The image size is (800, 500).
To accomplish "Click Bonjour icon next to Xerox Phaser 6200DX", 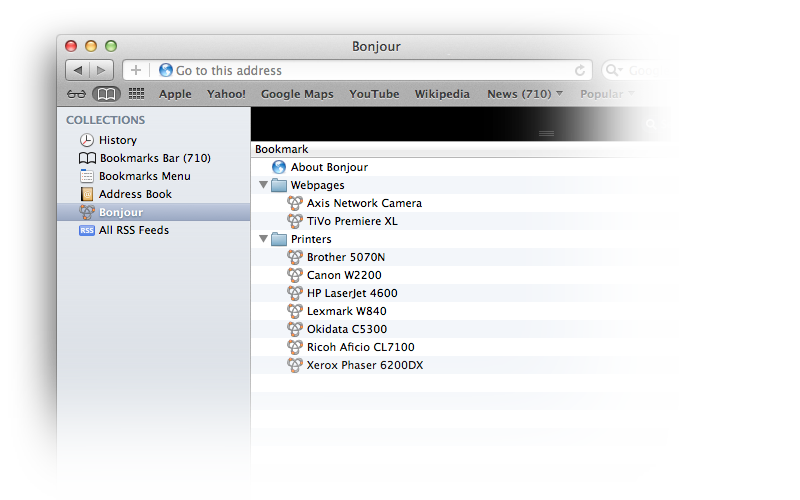I will click(294, 365).
